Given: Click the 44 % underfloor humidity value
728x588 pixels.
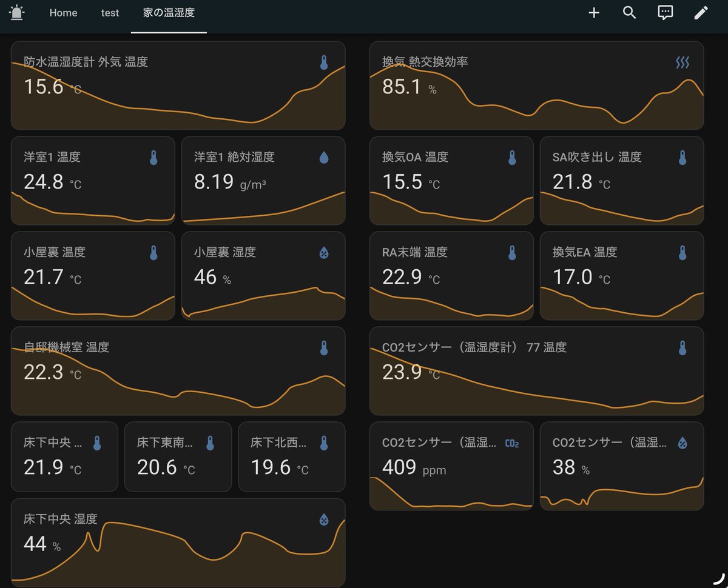Looking at the screenshot, I should [42, 544].
